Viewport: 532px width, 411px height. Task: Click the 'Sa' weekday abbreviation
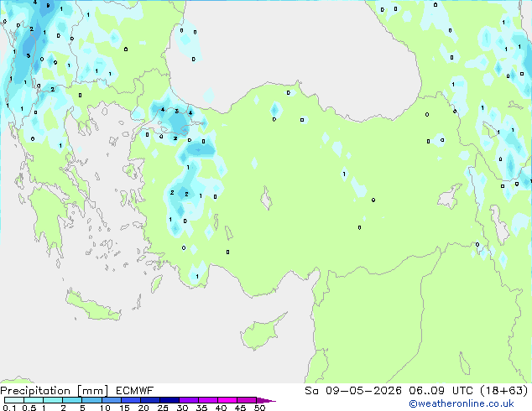311,391
